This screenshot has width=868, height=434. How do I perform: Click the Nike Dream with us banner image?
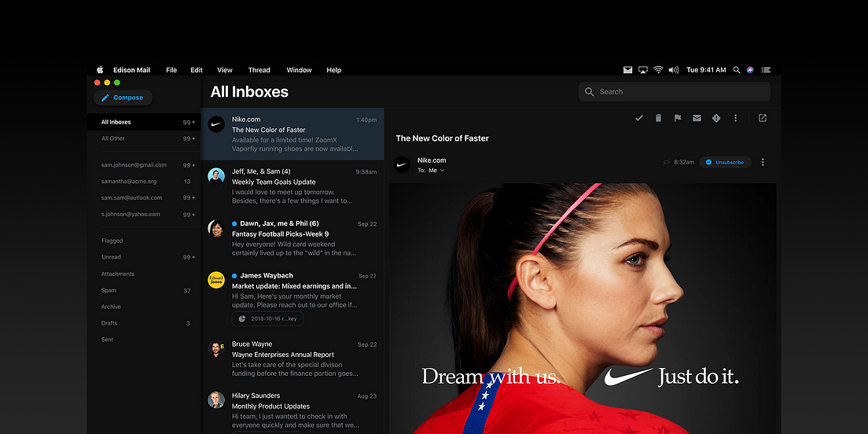click(x=583, y=308)
